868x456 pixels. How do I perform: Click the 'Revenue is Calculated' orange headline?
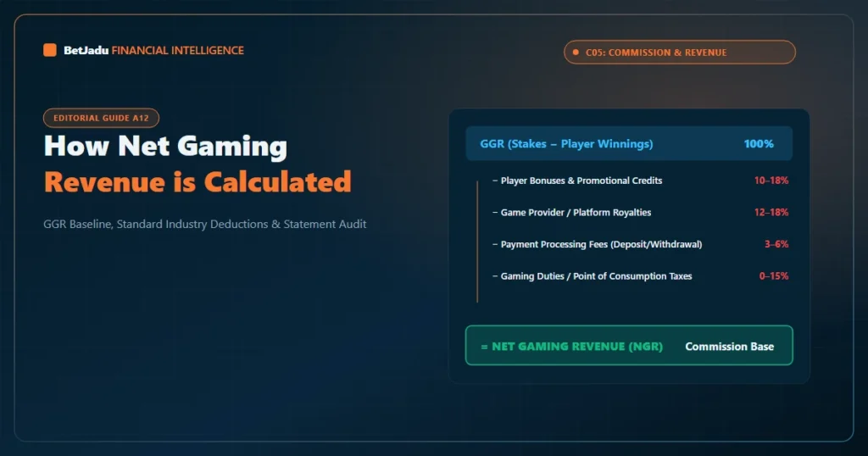pyautogui.click(x=198, y=182)
